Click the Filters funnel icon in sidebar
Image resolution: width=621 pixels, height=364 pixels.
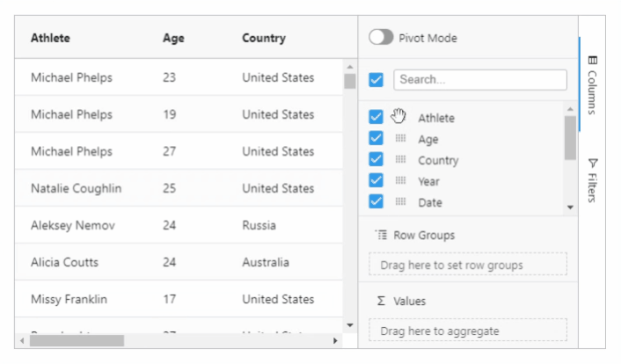coord(592,163)
